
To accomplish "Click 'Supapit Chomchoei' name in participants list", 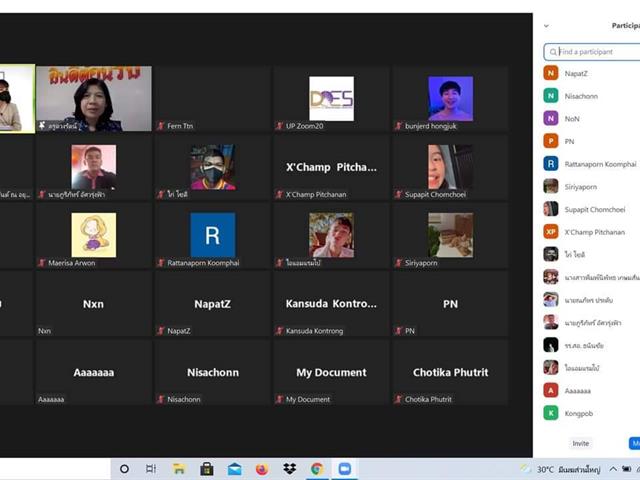I will point(595,209).
